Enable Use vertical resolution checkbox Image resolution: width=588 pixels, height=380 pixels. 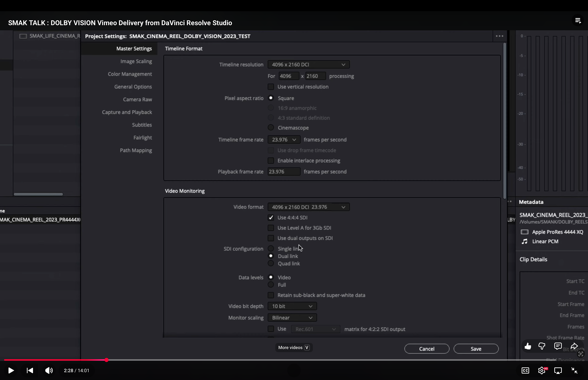[271, 87]
